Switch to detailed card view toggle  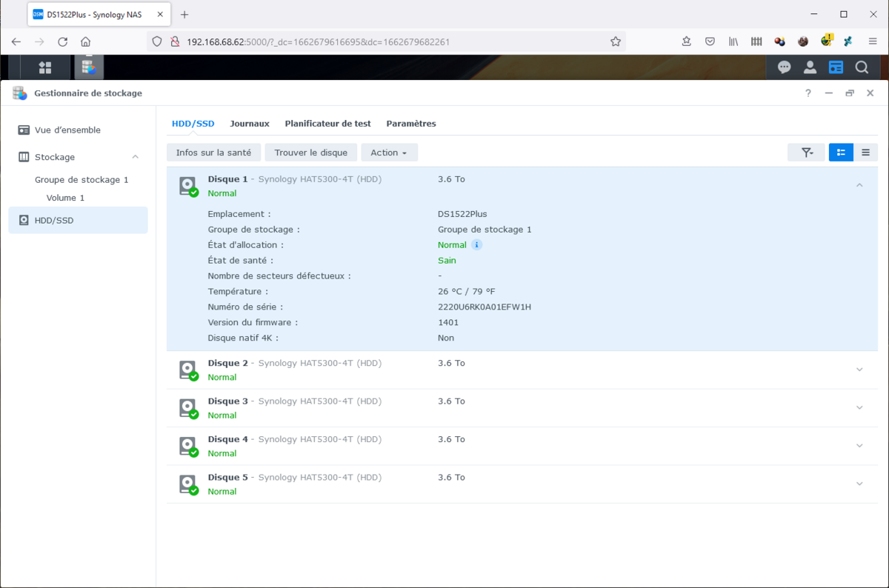tap(841, 153)
